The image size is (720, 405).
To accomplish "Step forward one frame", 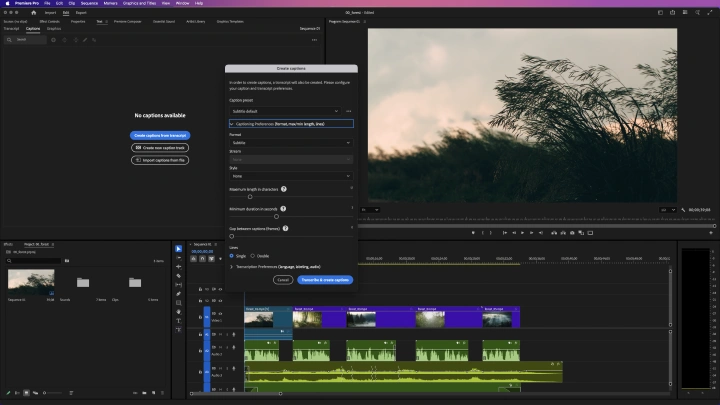I will (532, 233).
